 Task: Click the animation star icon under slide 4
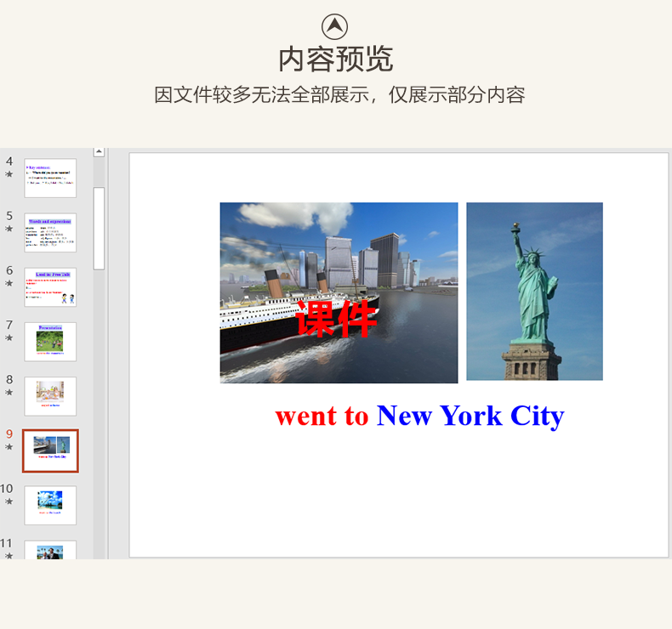(9, 174)
